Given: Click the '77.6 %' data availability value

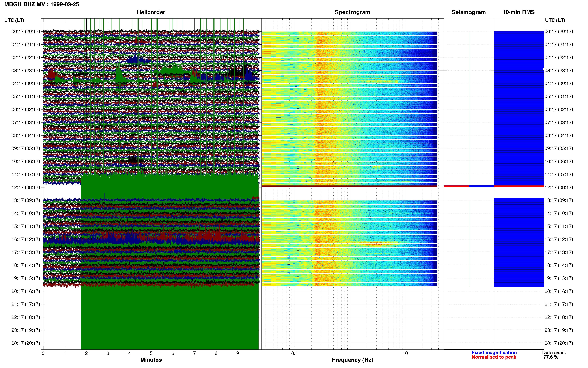Looking at the screenshot, I should pos(551,357).
